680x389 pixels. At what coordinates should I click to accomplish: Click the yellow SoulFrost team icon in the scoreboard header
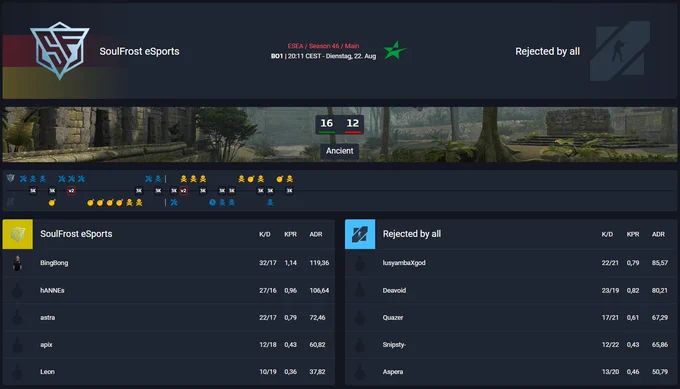pos(17,234)
